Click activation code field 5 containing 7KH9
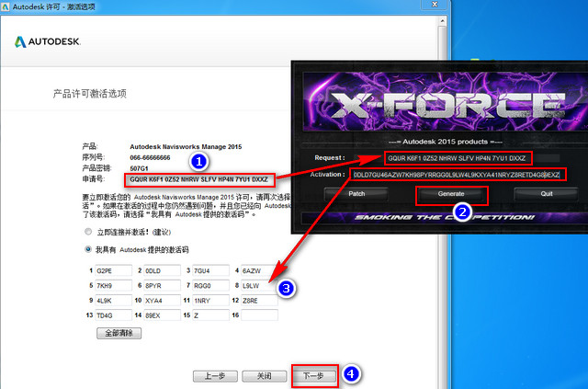Image resolution: width=588 pixels, height=389 pixels. 113,285
